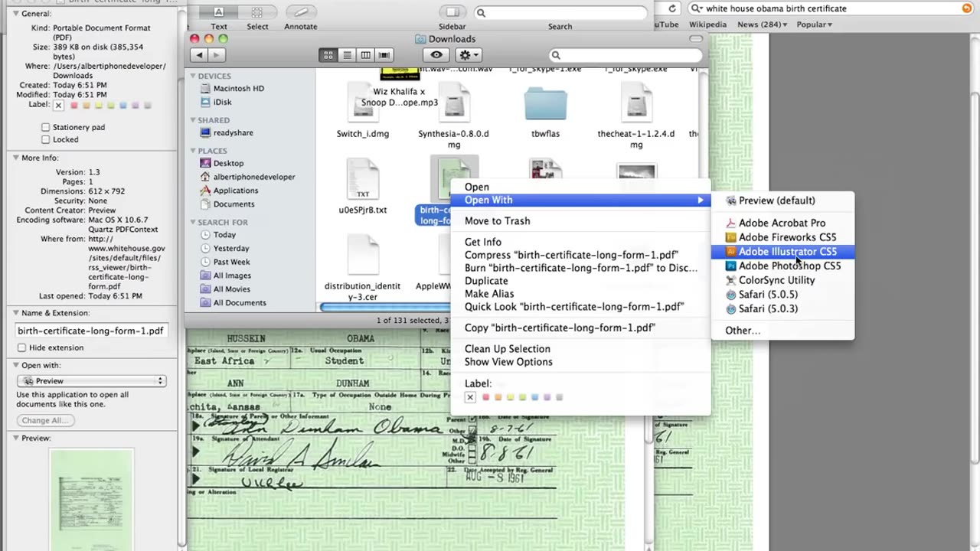Check the Hide extension box
The image size is (980, 551).
[x=22, y=347]
